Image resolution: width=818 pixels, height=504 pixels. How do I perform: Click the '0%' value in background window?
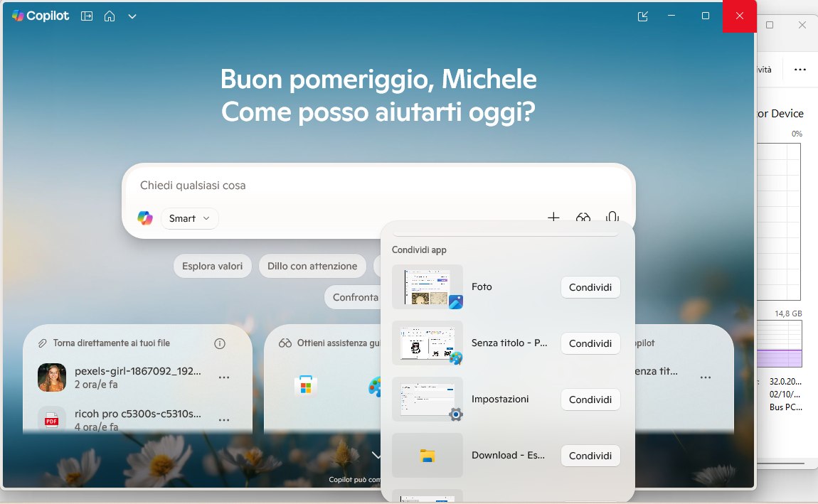coord(797,134)
